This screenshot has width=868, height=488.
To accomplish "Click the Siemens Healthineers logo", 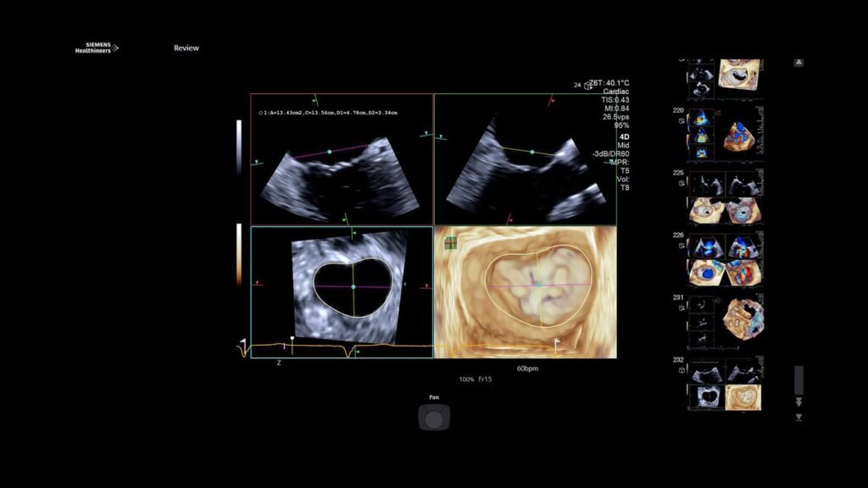I will click(x=97, y=48).
